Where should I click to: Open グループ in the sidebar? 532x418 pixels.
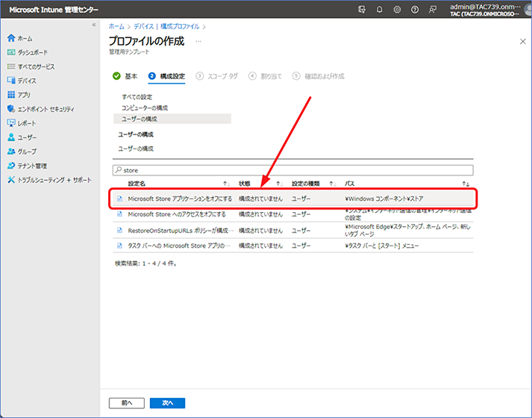22,152
